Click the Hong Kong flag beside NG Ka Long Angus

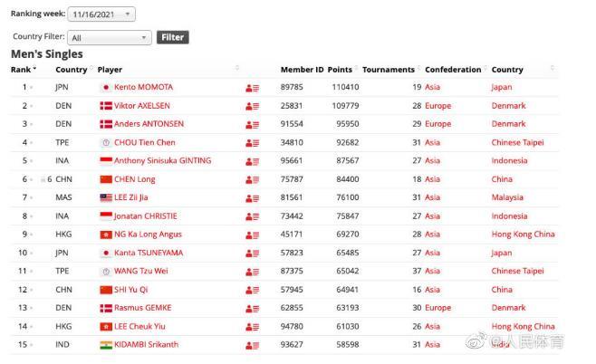coord(106,235)
